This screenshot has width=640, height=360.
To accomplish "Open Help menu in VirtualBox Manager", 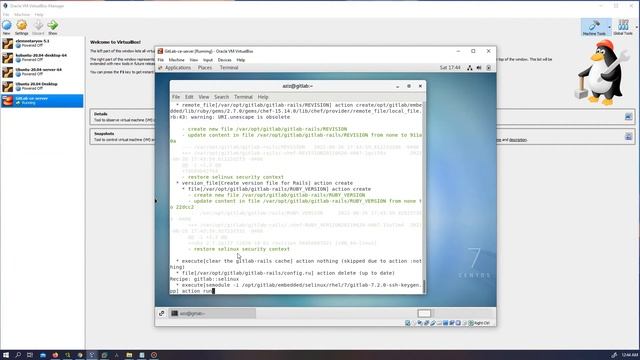I will tap(39, 14).
